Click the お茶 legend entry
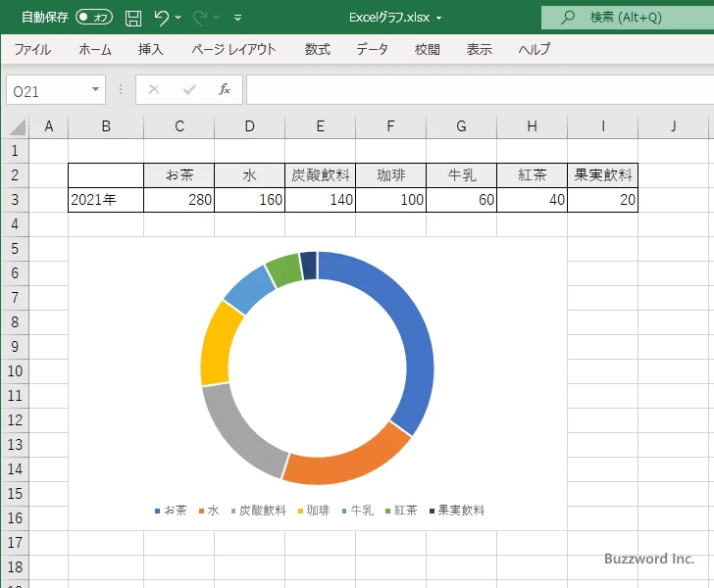This screenshot has width=714, height=588. click(171, 511)
